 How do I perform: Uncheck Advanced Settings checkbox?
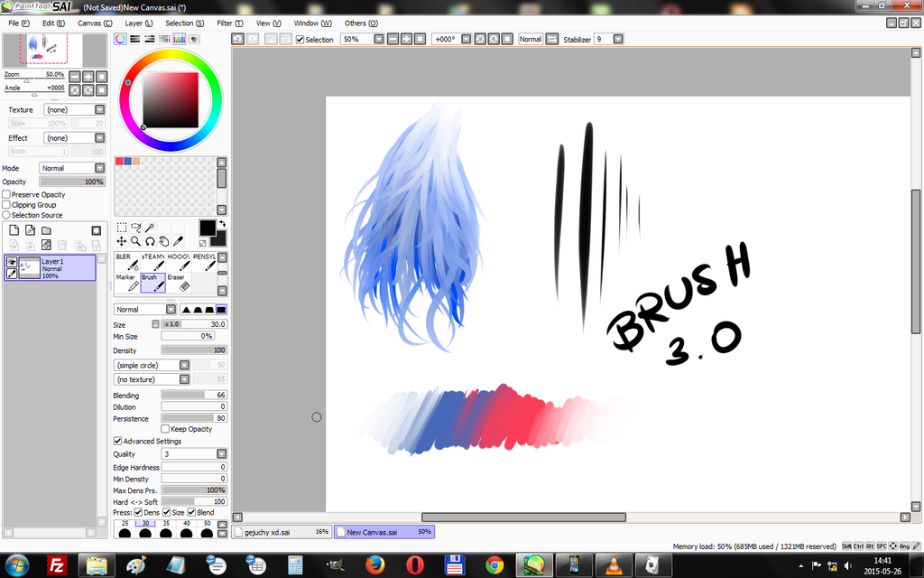coord(118,441)
